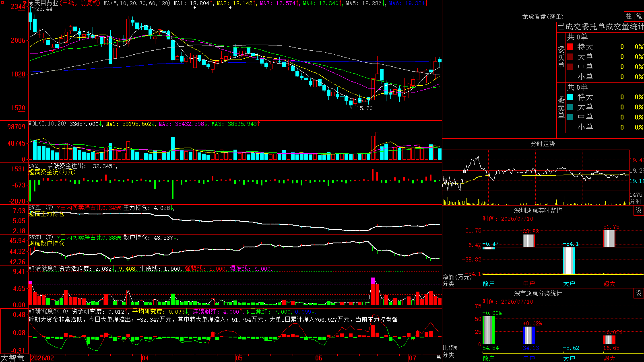The height and width of the screenshot is (362, 644).
Task: Jump to the 05 month timeline marker
Action: pyautogui.click(x=239, y=358)
